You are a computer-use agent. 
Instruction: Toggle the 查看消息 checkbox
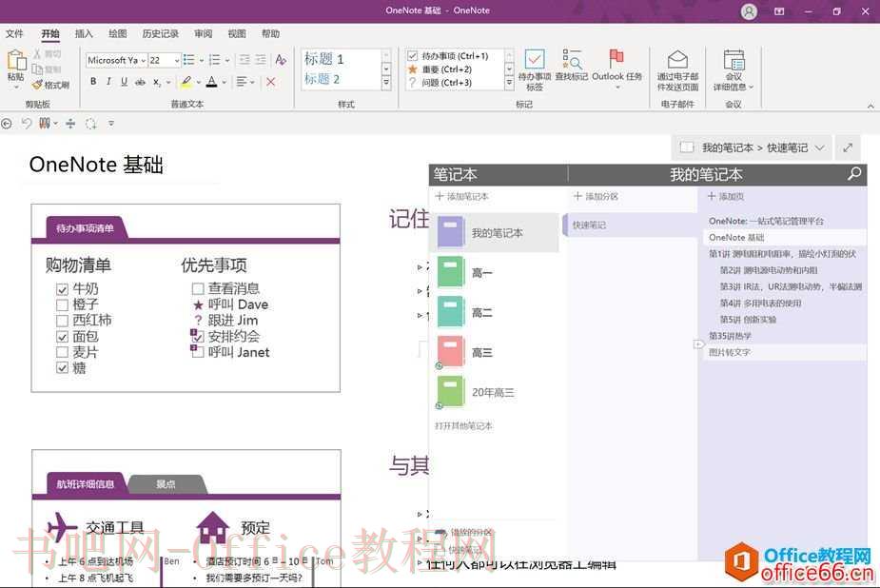[x=198, y=289]
